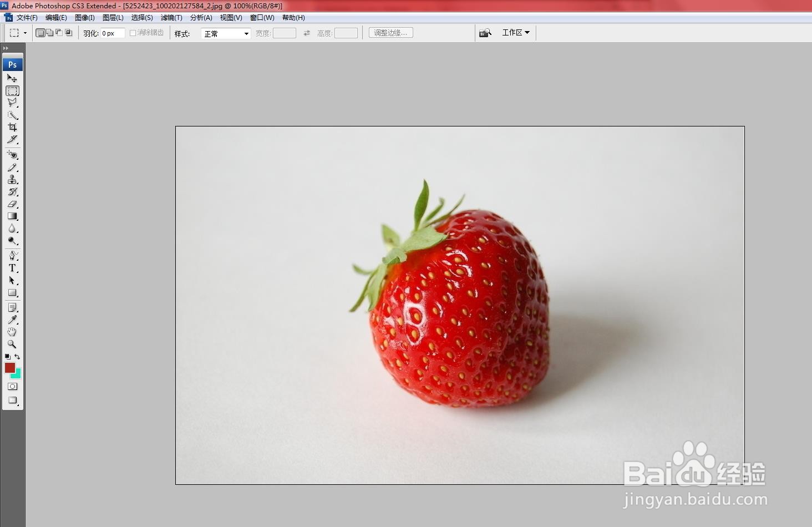This screenshot has width=812, height=527.
Task: Expand the toolbox double-arrow collapse control
Action: [x=6, y=48]
